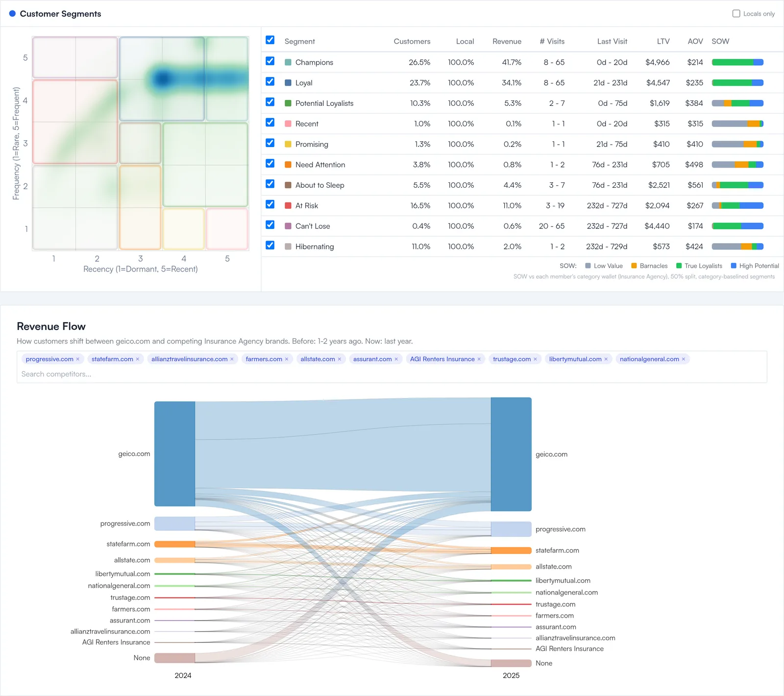
Task: Sort table by # Visits column
Action: point(552,42)
